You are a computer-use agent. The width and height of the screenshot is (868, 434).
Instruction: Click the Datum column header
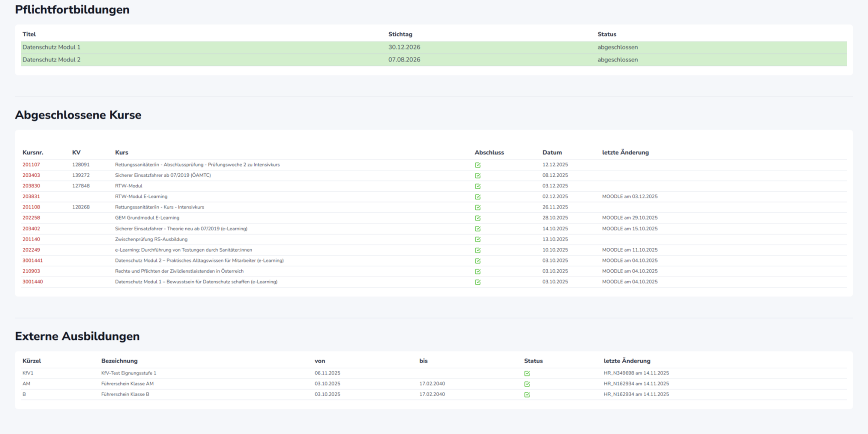click(x=552, y=152)
